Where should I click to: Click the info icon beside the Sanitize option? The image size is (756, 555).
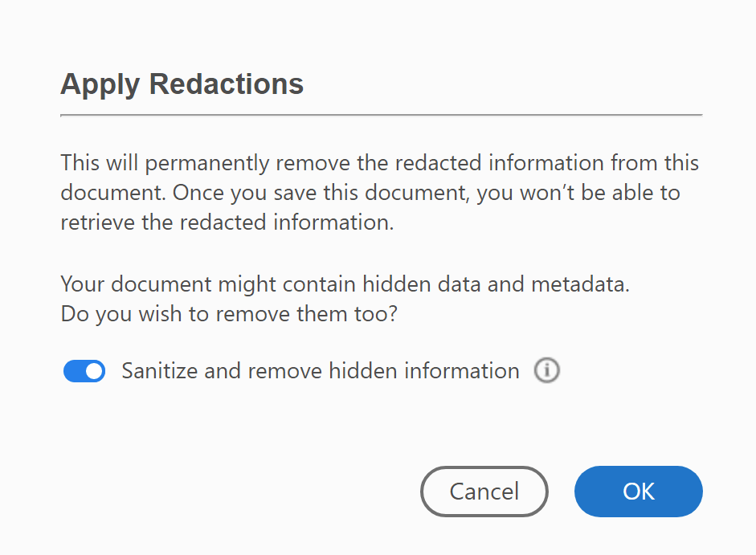[546, 371]
